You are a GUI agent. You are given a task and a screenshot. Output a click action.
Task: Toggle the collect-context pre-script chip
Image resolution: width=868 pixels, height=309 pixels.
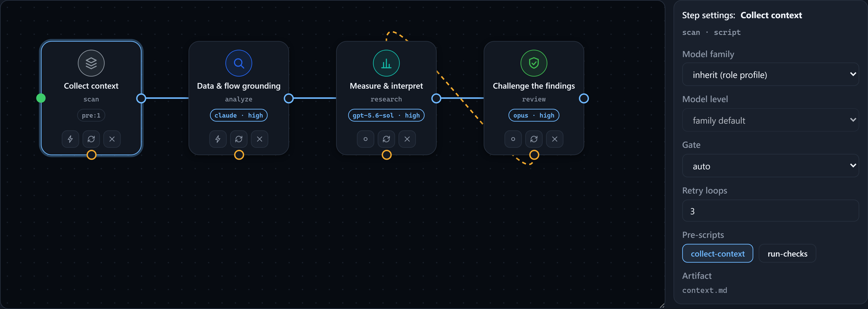[x=718, y=254]
